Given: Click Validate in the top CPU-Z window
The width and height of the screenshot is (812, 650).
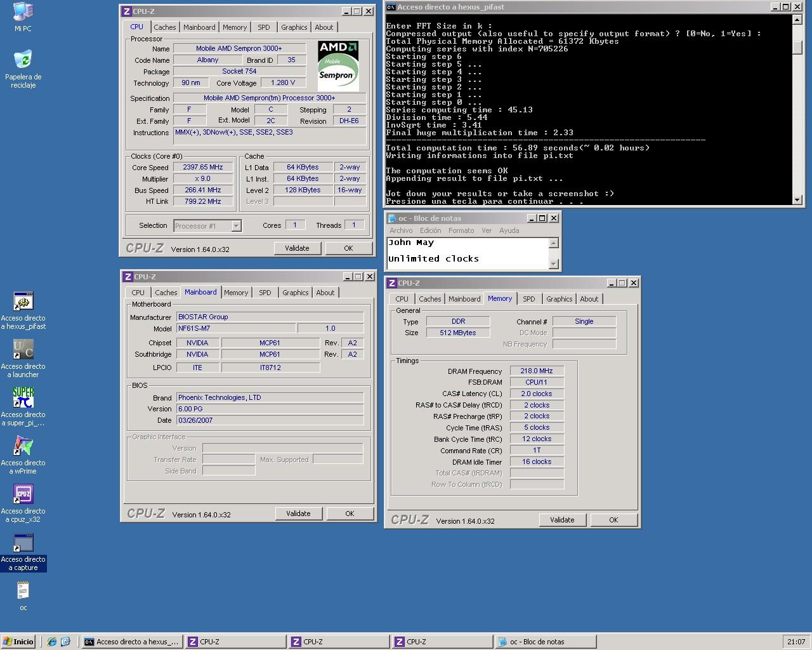Looking at the screenshot, I should pos(298,248).
